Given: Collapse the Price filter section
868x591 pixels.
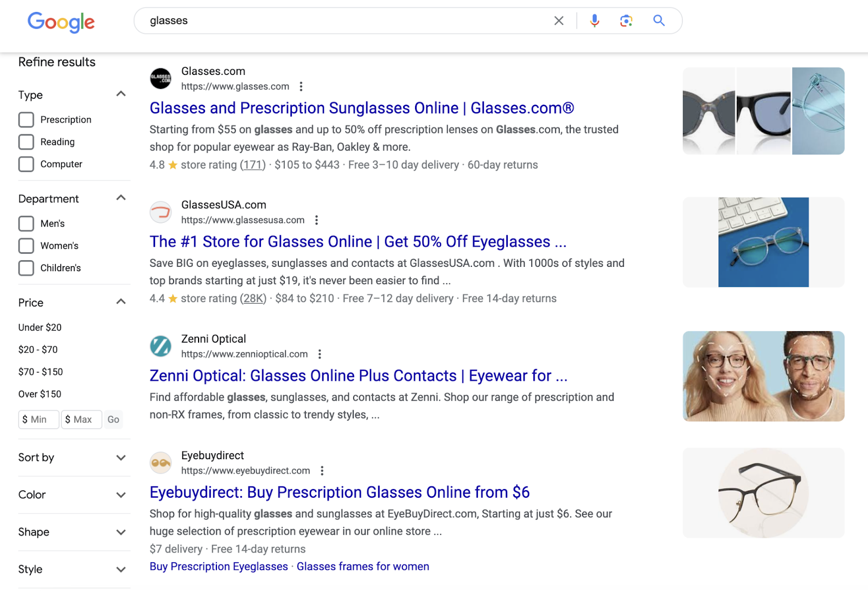Looking at the screenshot, I should coord(120,301).
